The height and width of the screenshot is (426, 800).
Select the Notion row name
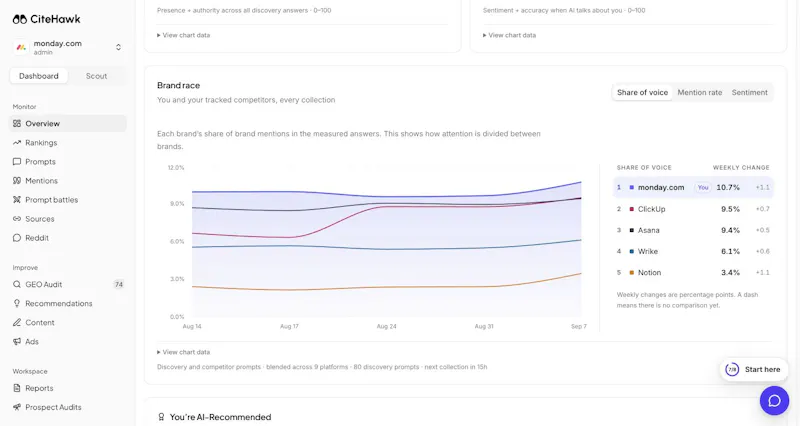649,273
